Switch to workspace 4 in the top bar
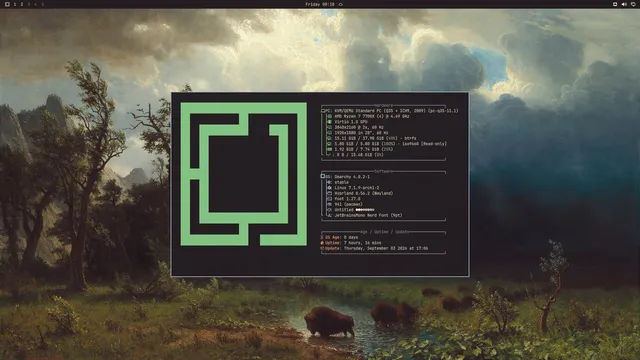 (36, 4)
